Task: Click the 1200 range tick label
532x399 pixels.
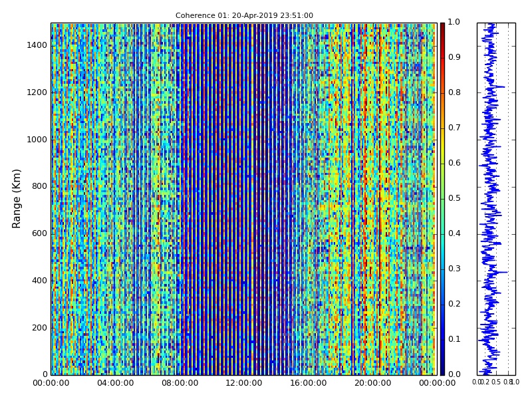Action: coord(37,92)
